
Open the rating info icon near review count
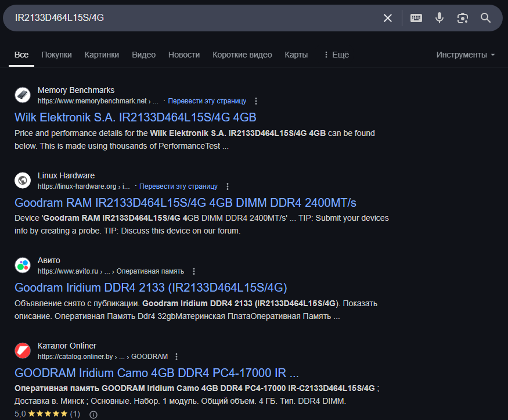click(93, 415)
